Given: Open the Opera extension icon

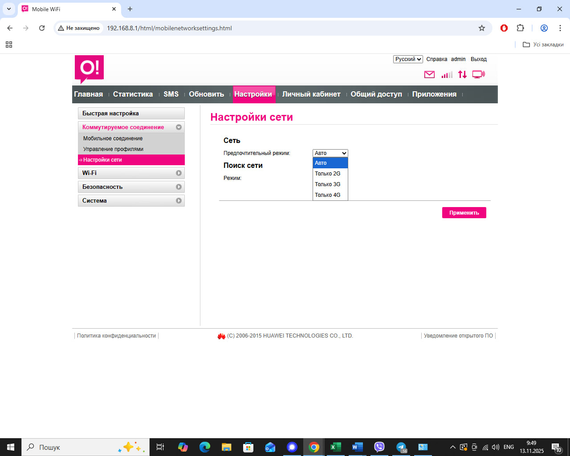Looking at the screenshot, I should coord(504,28).
